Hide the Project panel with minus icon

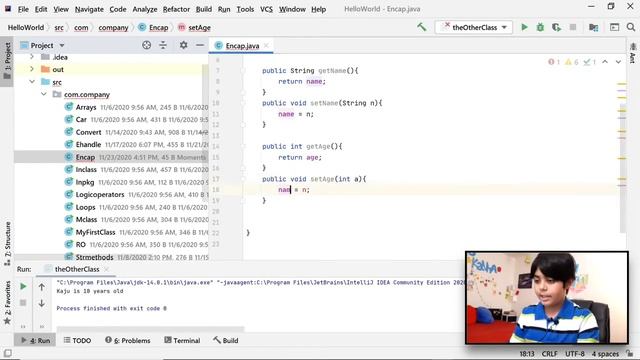click(200, 45)
